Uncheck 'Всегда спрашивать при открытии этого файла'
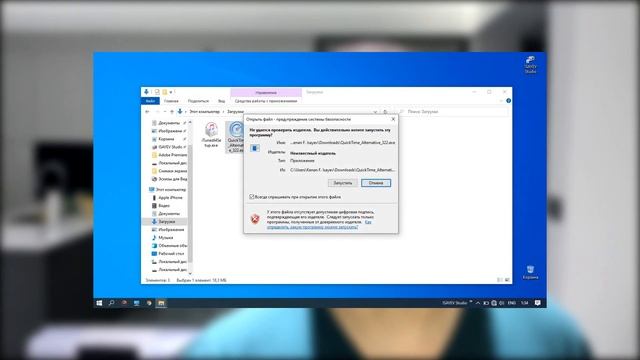This screenshot has height=360, width=640. [x=252, y=197]
